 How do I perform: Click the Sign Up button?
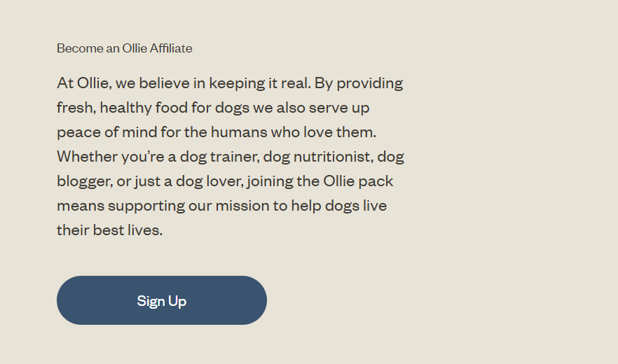[x=162, y=300]
